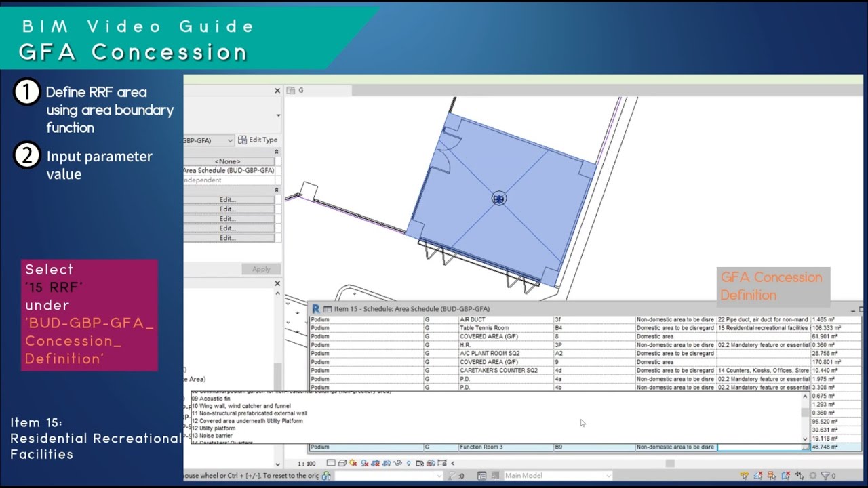Click the first Edit... button under the Independent row

click(x=229, y=200)
